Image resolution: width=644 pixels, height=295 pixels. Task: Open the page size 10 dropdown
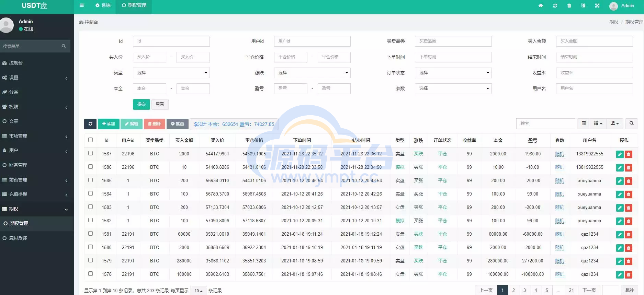199,291
